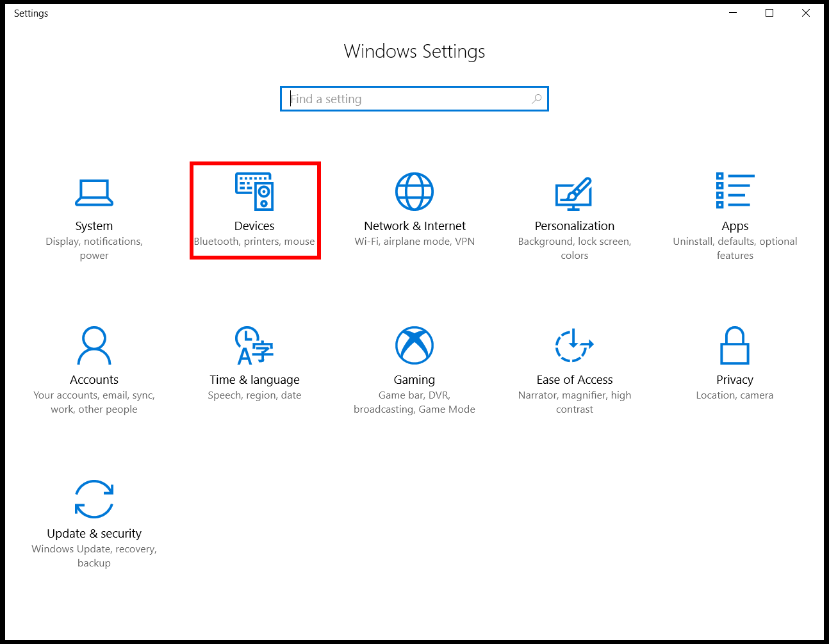Click 'Bluetooth, printers, mouse' description

pyautogui.click(x=254, y=242)
